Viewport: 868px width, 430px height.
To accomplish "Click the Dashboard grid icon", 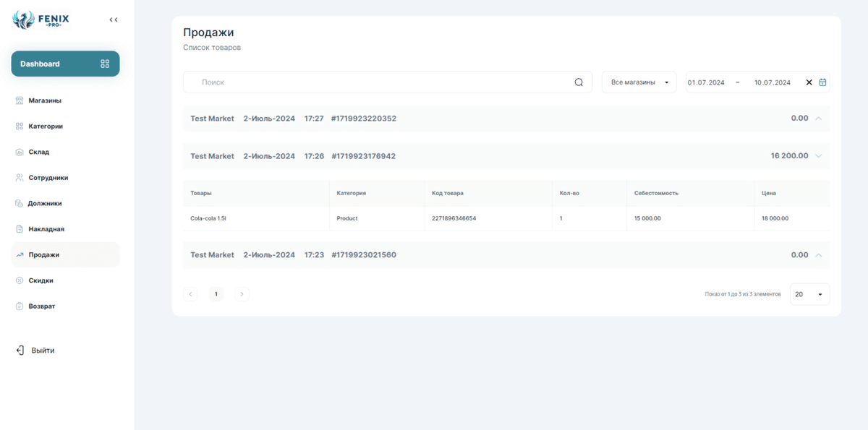I will (x=105, y=64).
